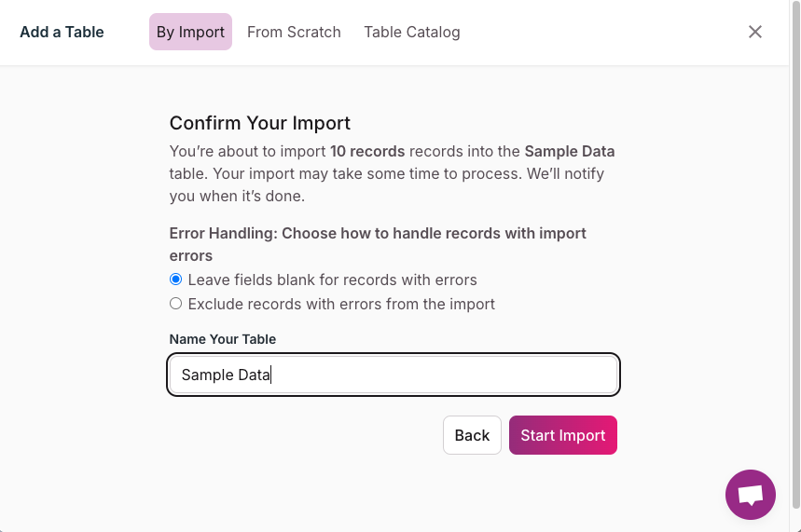Click the Add a Table title
Image resolution: width=801 pixels, height=532 pixels.
[62, 32]
